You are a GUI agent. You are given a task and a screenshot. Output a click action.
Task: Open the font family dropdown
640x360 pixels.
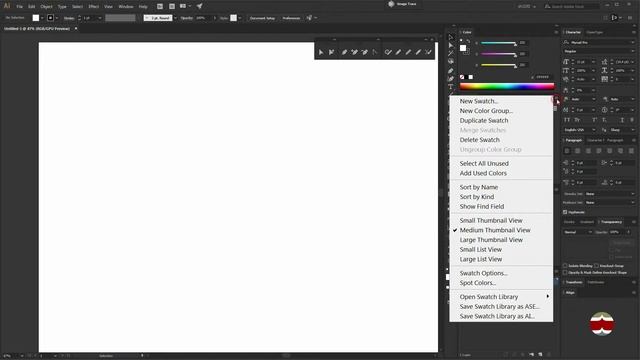pos(633,42)
